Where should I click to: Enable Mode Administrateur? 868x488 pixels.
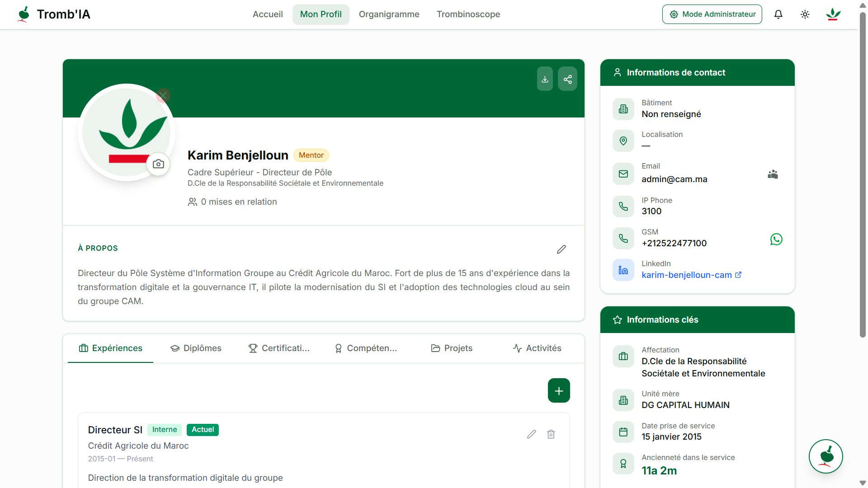tap(712, 14)
